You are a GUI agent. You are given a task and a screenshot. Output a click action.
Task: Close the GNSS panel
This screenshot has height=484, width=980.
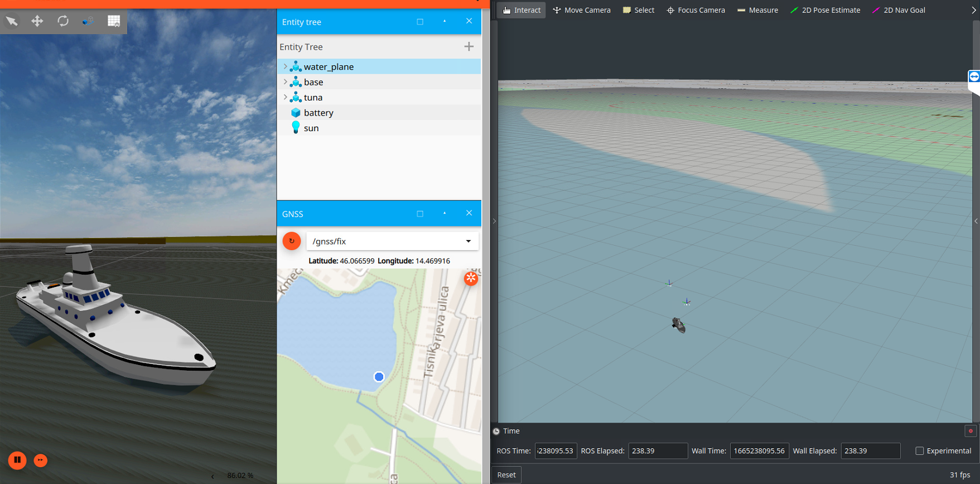point(469,213)
